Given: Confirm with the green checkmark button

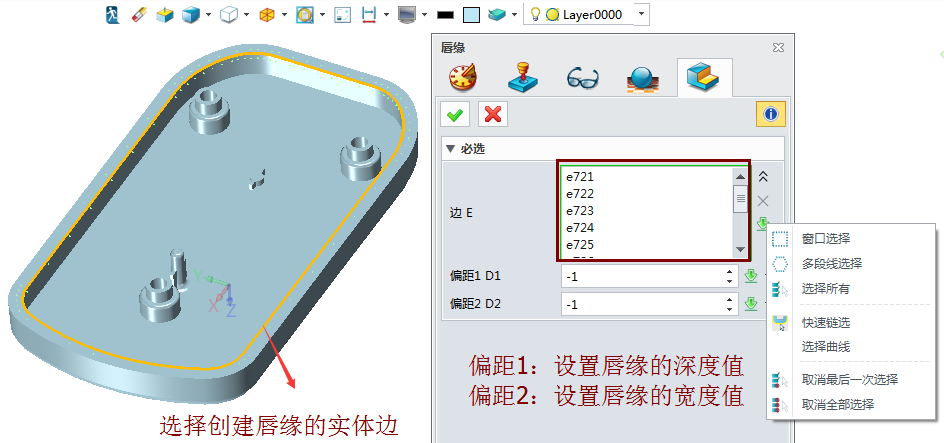Looking at the screenshot, I should pyautogui.click(x=456, y=114).
